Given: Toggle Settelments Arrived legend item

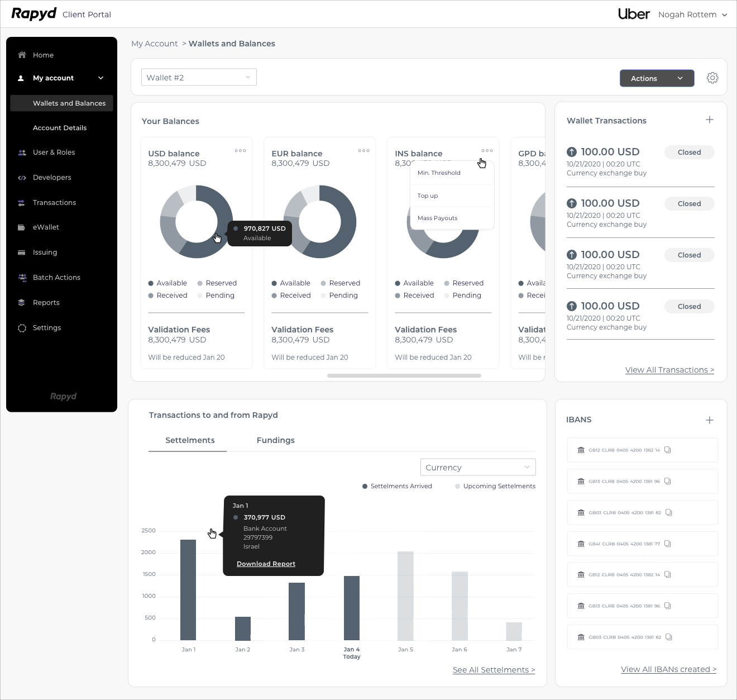Looking at the screenshot, I should (397, 486).
